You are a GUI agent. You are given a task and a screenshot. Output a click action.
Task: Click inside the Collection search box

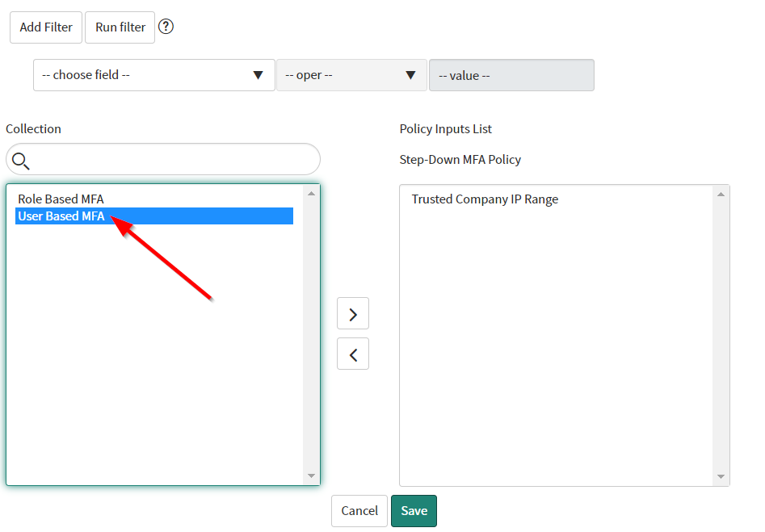pos(162,159)
